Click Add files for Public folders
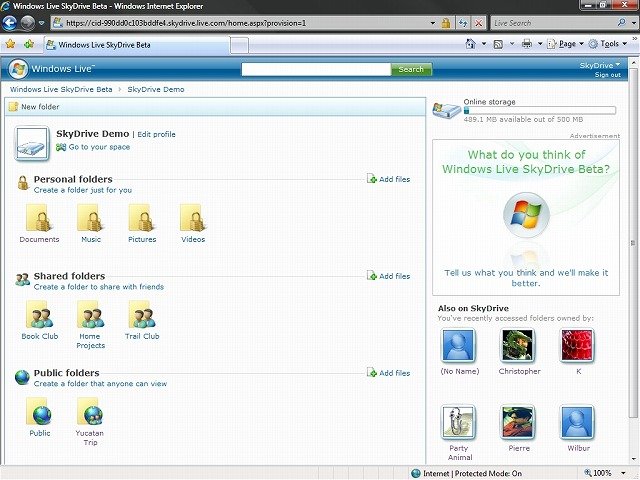This screenshot has height=480, width=640. pyautogui.click(x=389, y=373)
